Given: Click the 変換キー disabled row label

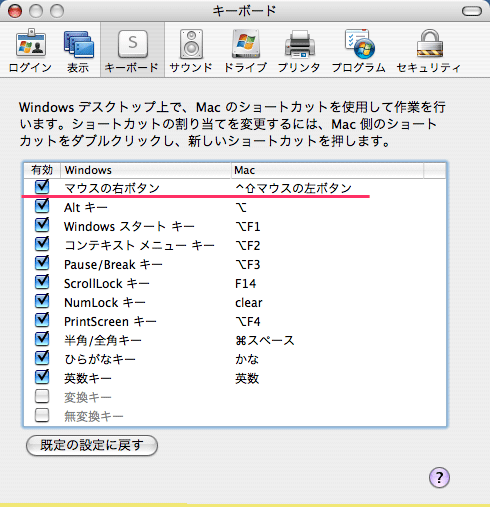Looking at the screenshot, I should point(88,397).
